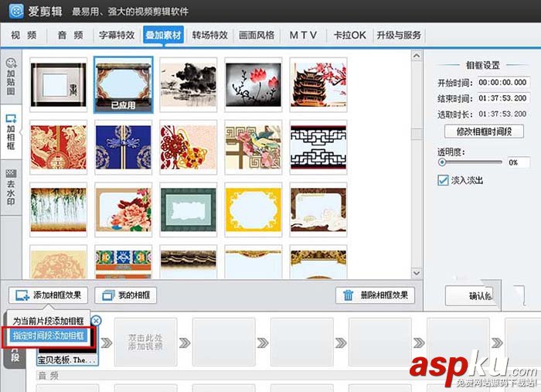Choose the black lattice window frame
The image size is (541, 392).
[318, 148]
